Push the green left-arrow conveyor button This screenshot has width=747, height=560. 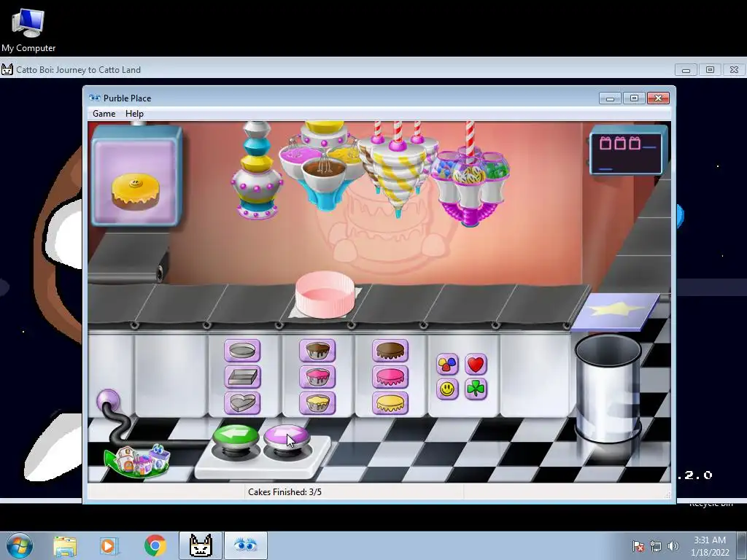point(236,437)
